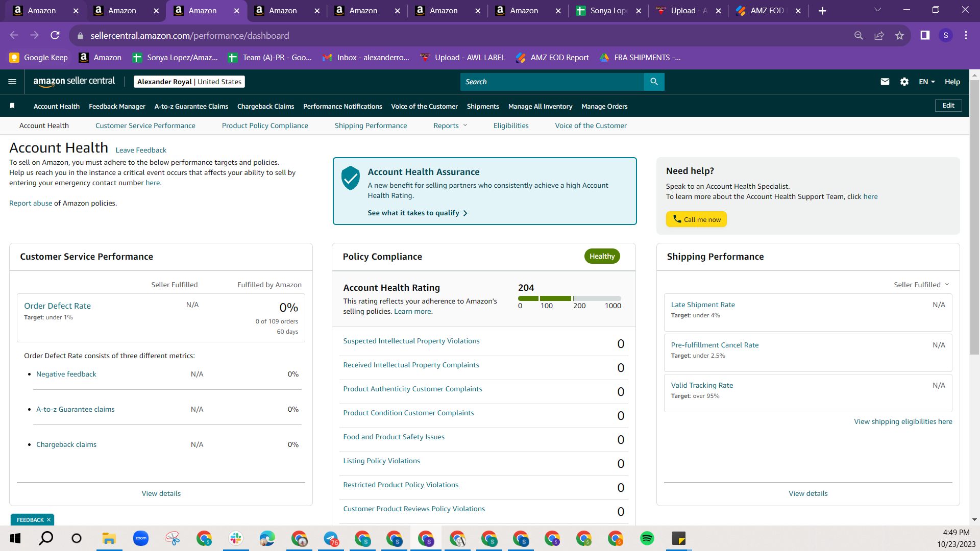Open the Windows Start menu

[x=15, y=538]
